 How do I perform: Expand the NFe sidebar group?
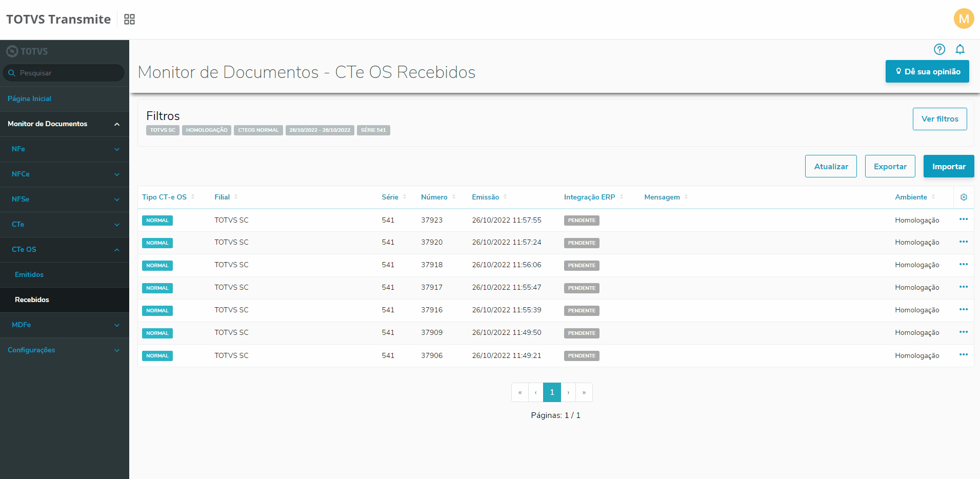point(65,149)
